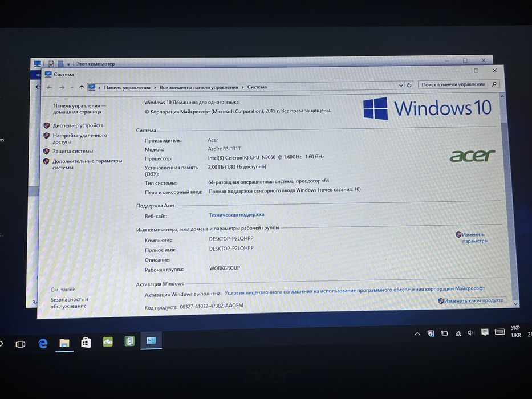Open Настройка удаленного доступа link
The height and width of the screenshot is (399, 532).
pos(80,139)
